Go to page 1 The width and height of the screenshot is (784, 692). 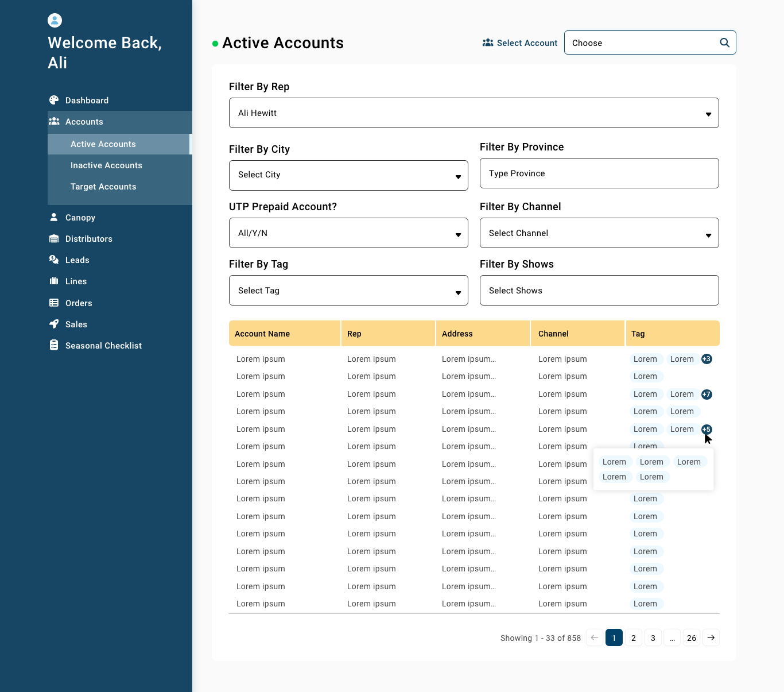click(x=614, y=637)
